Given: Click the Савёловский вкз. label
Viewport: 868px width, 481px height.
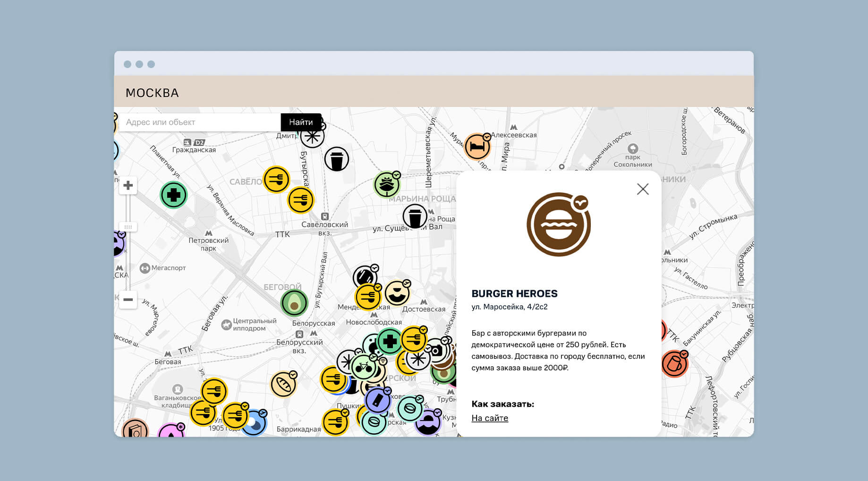Looking at the screenshot, I should (325, 228).
